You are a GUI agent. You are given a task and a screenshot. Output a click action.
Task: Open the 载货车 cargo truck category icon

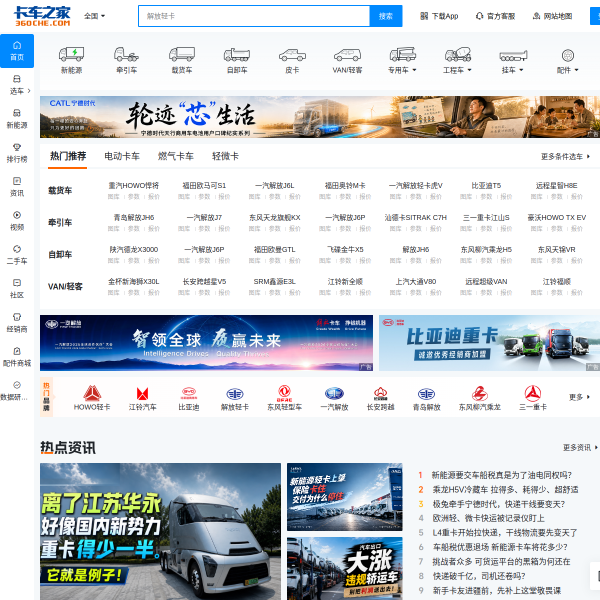[182, 60]
